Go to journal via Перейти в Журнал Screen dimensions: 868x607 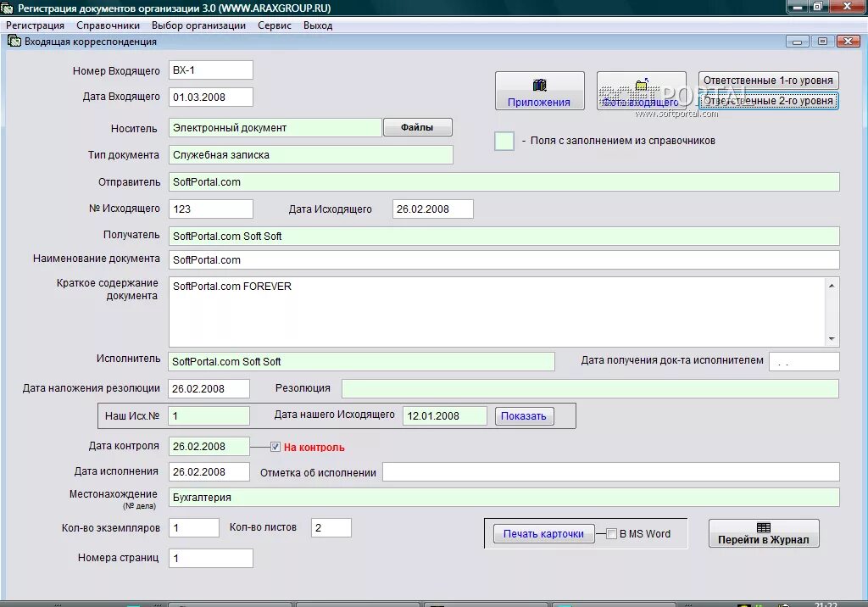coord(764,533)
